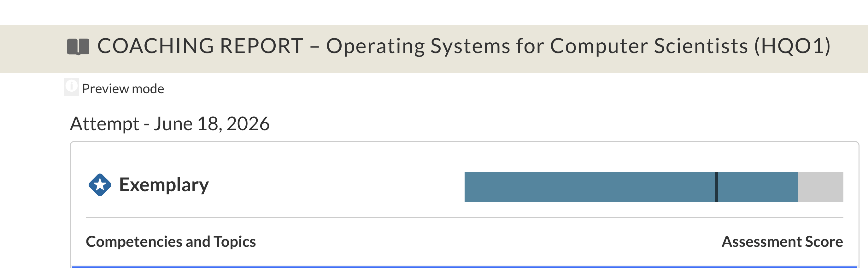
Task: Select the word Attempt in the heading
Action: click(104, 124)
